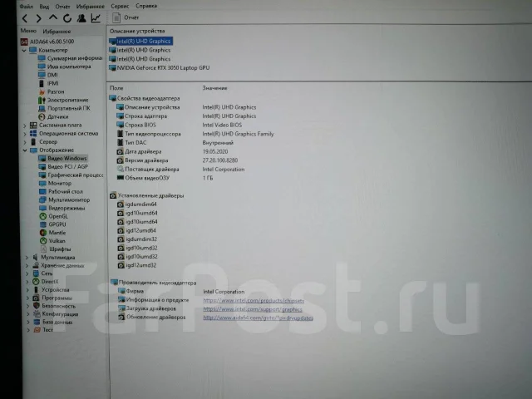532x399 pixels.
Task: Open Имя компьютера item
Action: pos(65,66)
